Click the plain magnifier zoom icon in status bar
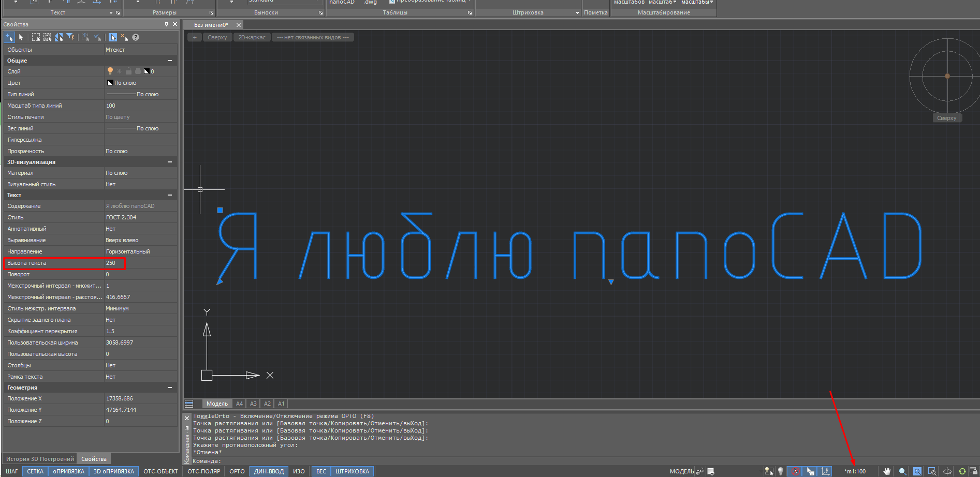 tap(902, 471)
